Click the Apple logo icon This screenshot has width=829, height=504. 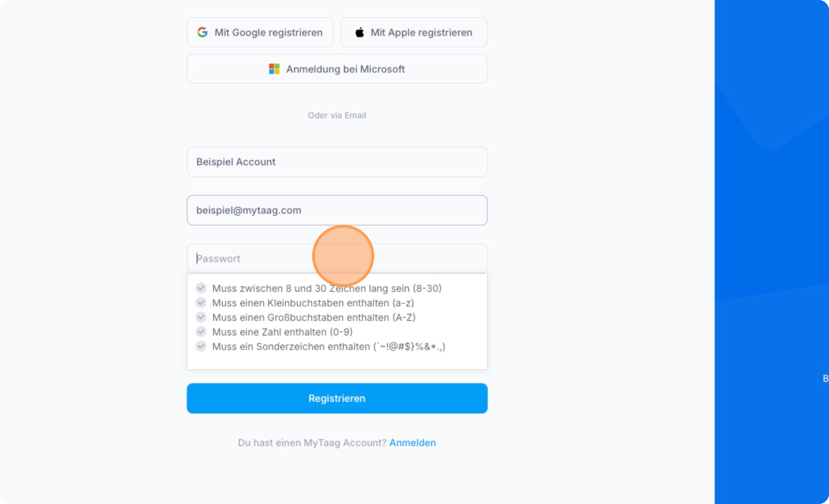click(x=360, y=32)
